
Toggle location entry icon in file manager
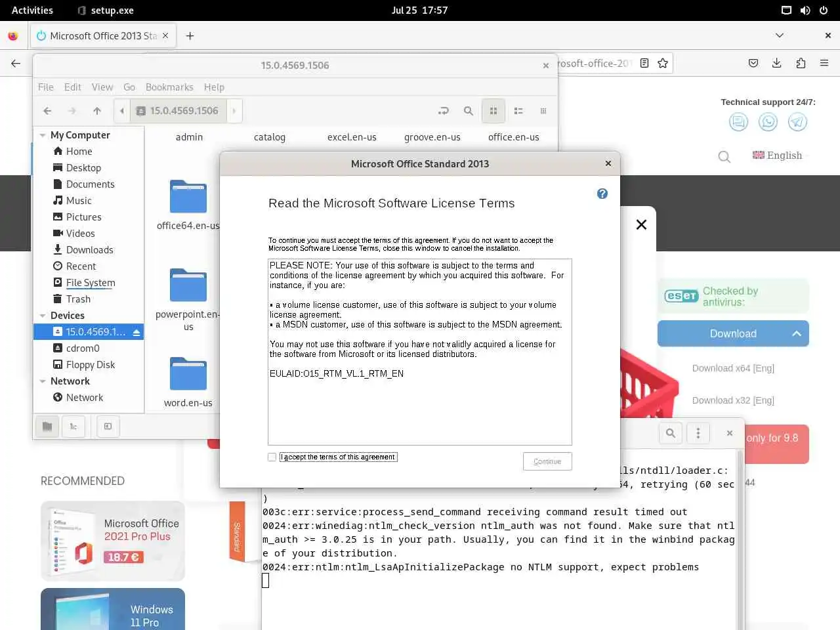(443, 111)
